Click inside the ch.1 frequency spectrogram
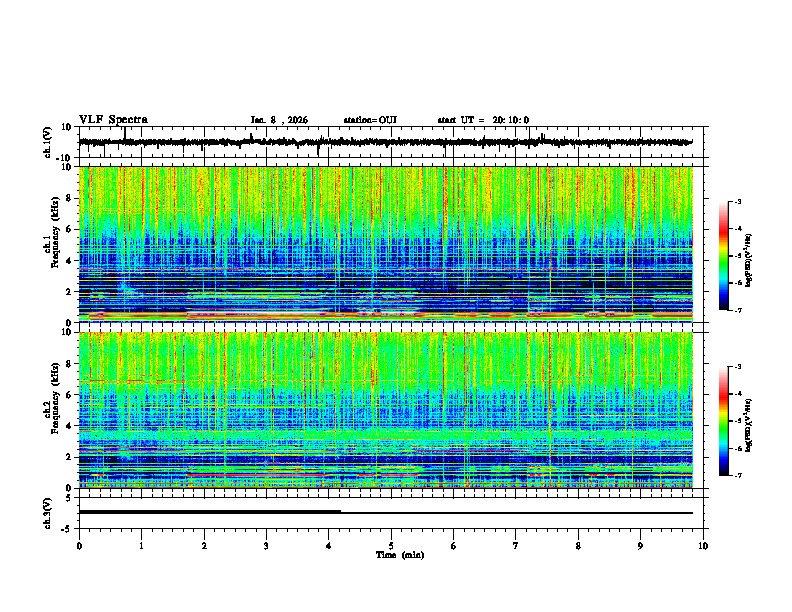This screenshot has height=612, width=792. (x=386, y=244)
